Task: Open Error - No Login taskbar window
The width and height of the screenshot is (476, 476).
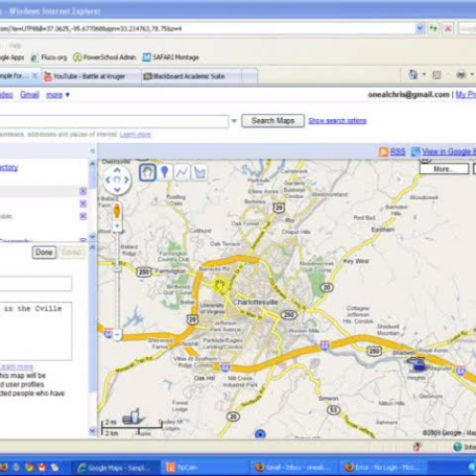Action: click(384, 467)
